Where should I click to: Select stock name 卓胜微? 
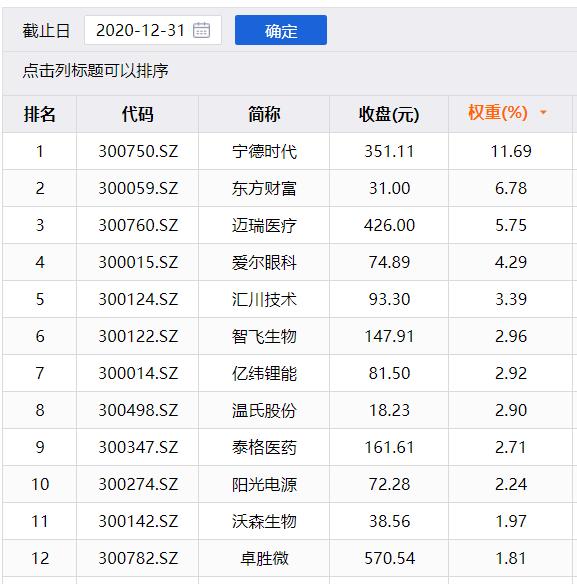coord(264,559)
